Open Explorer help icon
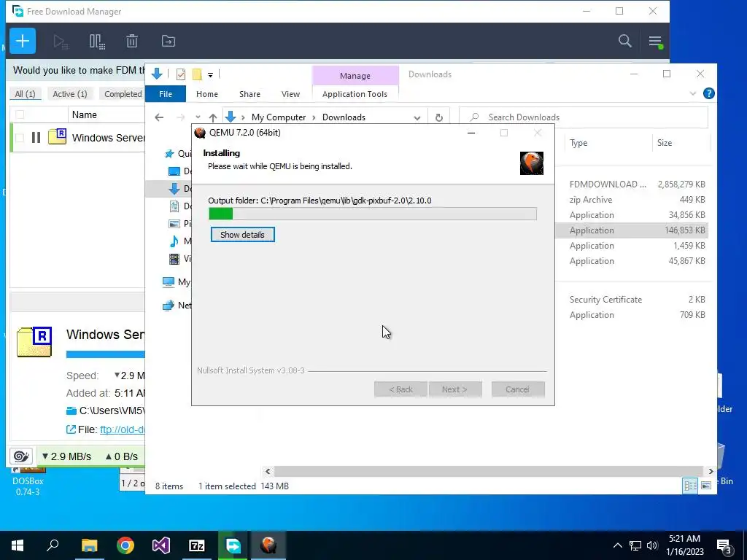The image size is (747, 560). [708, 93]
